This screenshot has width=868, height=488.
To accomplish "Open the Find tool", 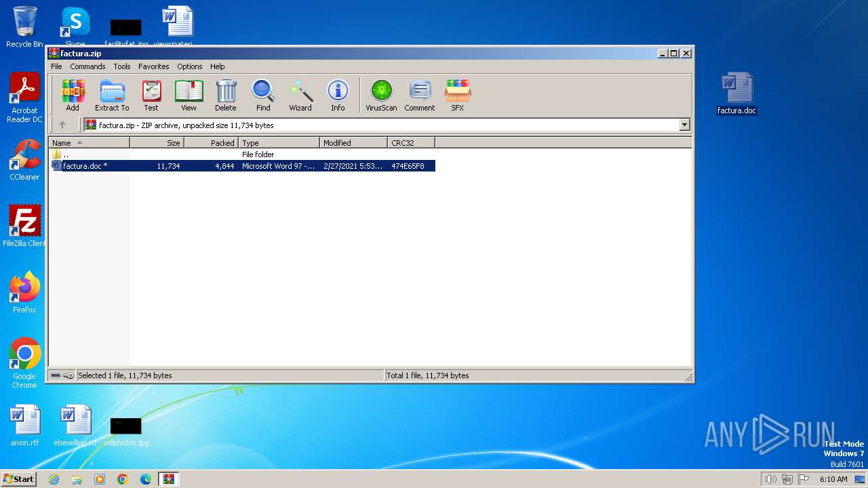I will click(x=263, y=95).
